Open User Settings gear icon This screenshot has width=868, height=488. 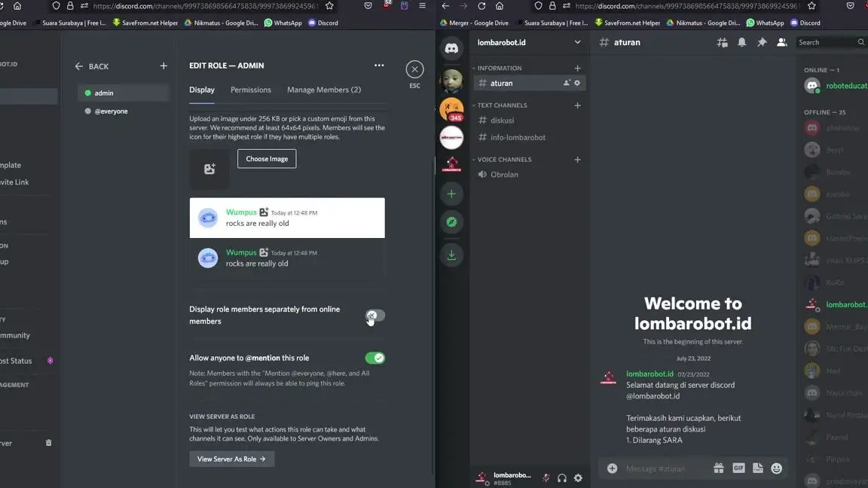578,478
